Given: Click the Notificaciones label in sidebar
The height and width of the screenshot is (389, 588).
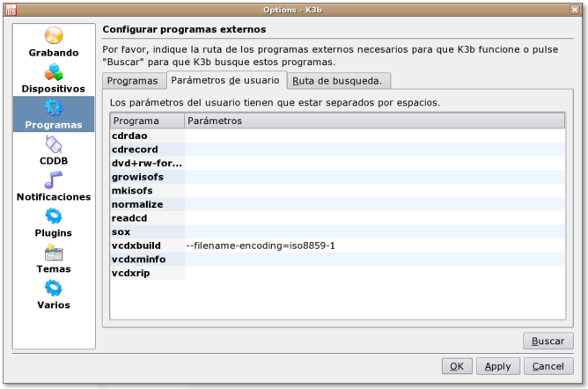Looking at the screenshot, I should pos(54,197).
